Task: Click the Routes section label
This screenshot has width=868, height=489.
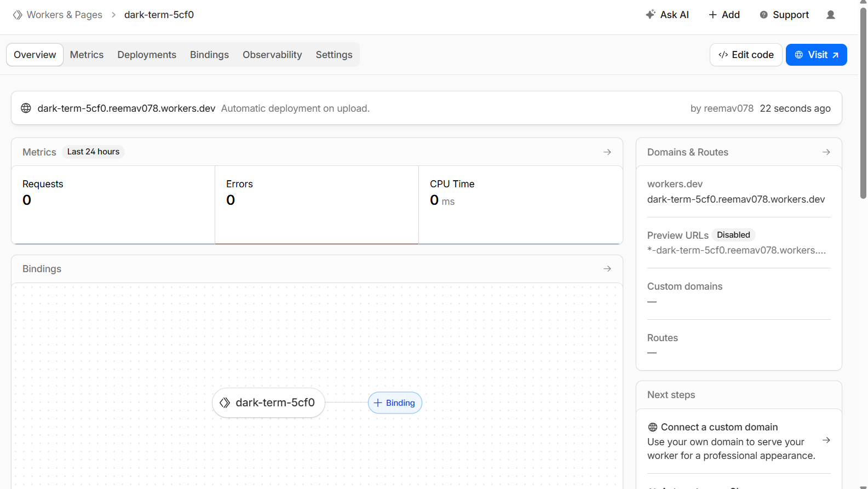Action: 663,338
